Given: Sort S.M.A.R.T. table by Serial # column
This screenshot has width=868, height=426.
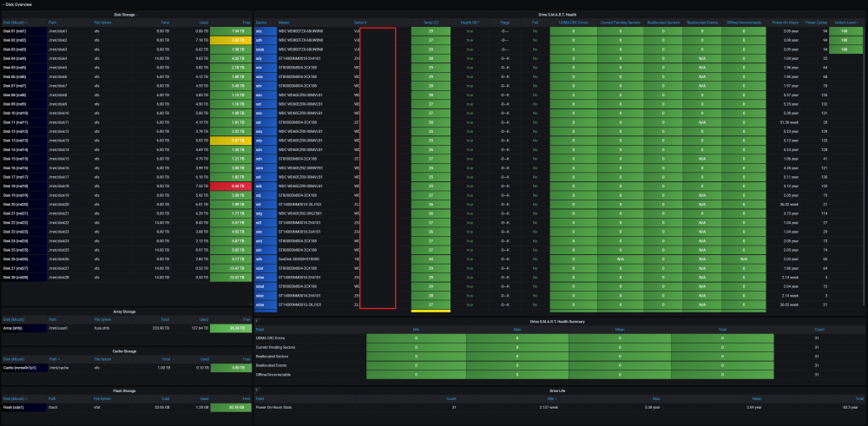Looking at the screenshot, I should [361, 23].
